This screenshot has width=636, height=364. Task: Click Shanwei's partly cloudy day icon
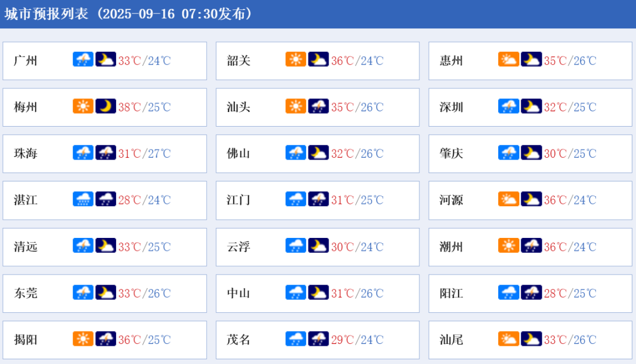pos(509,339)
